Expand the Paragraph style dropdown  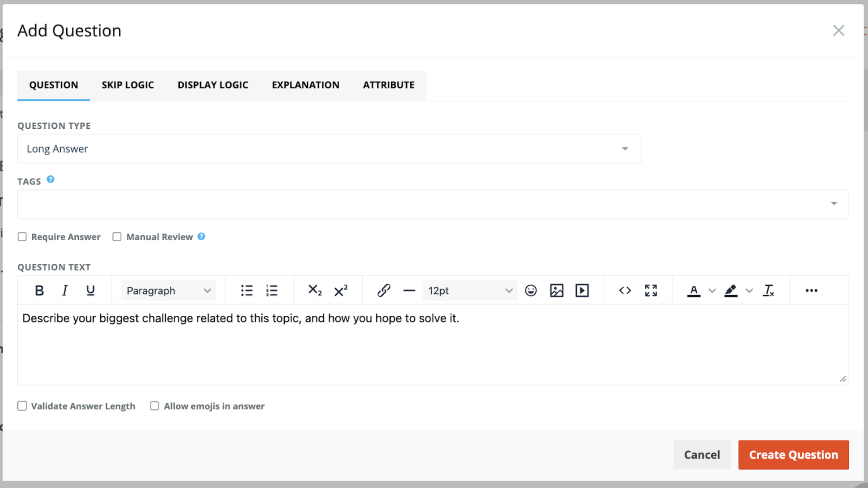pos(168,291)
